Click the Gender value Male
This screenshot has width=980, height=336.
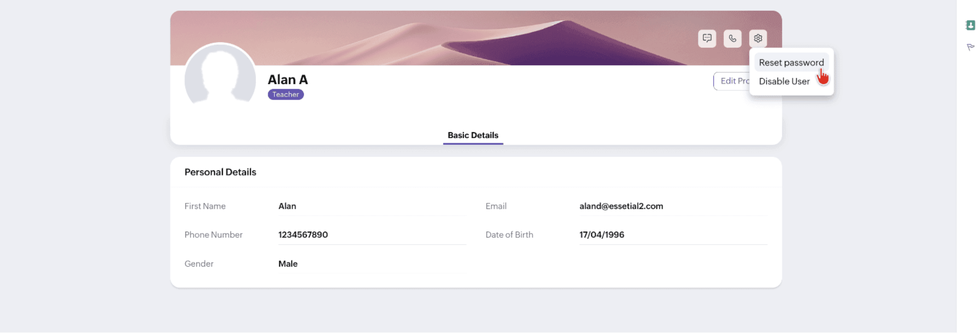coord(288,264)
